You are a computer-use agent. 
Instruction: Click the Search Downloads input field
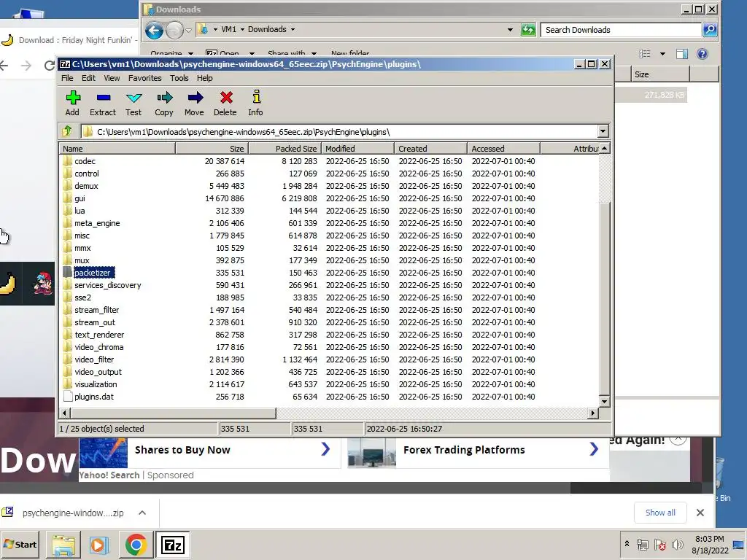(622, 30)
